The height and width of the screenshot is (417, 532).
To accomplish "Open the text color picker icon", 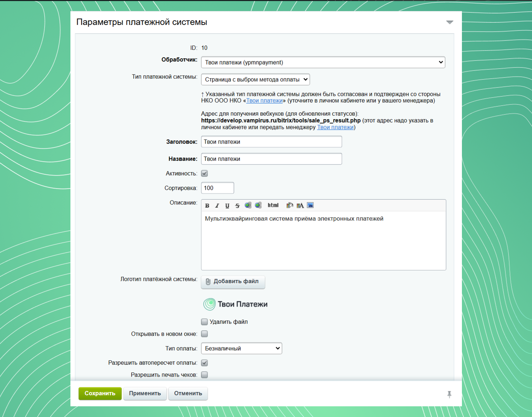I will [300, 205].
